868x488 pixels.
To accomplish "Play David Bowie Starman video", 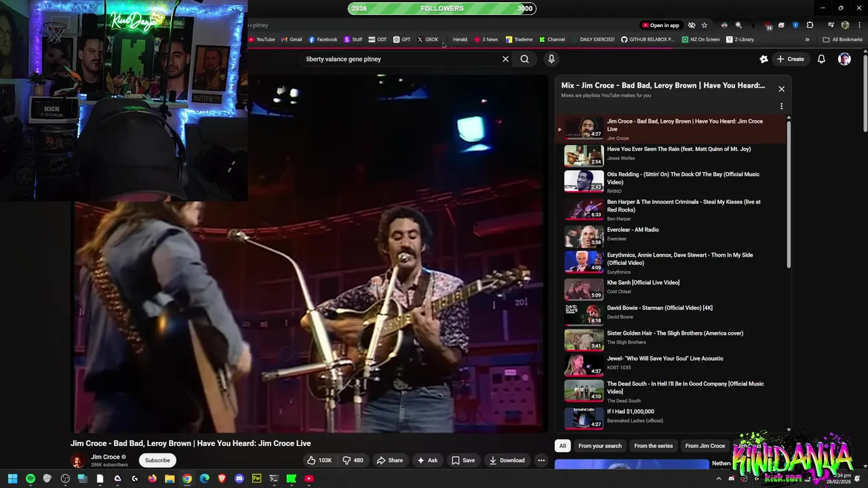I will [x=670, y=314].
